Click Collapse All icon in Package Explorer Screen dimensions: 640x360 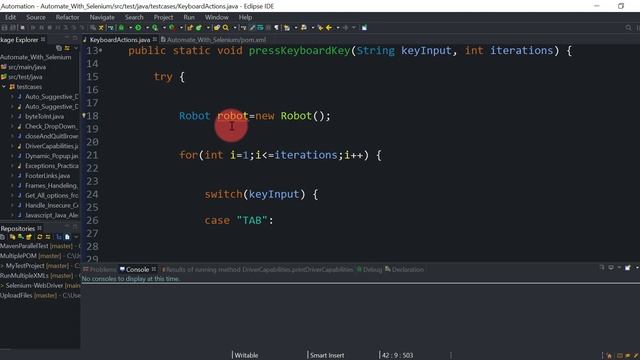[x=59, y=48]
